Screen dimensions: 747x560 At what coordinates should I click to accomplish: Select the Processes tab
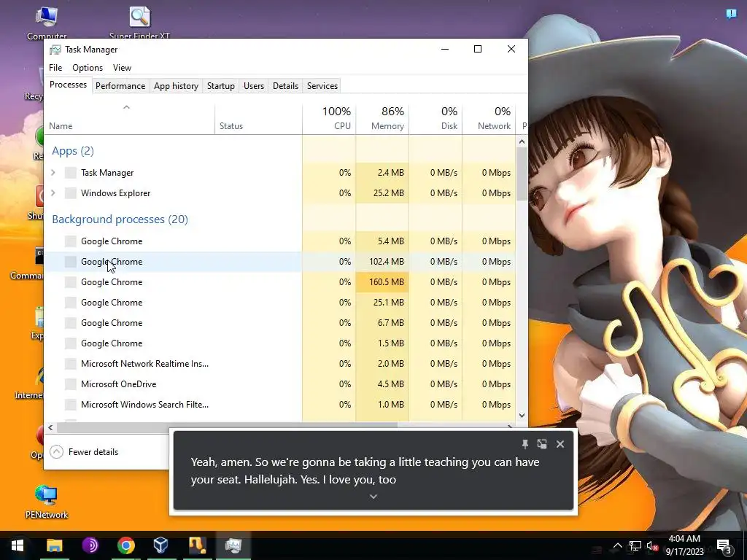coord(68,85)
